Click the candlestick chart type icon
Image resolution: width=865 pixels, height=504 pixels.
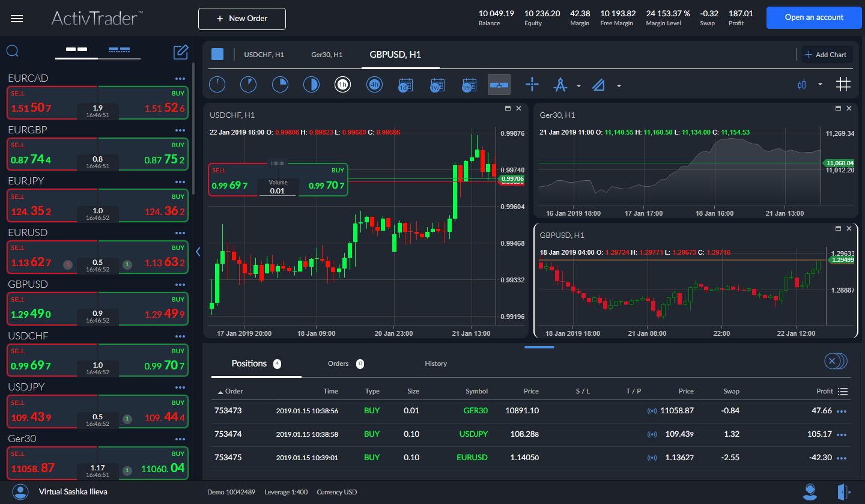pyautogui.click(x=801, y=85)
